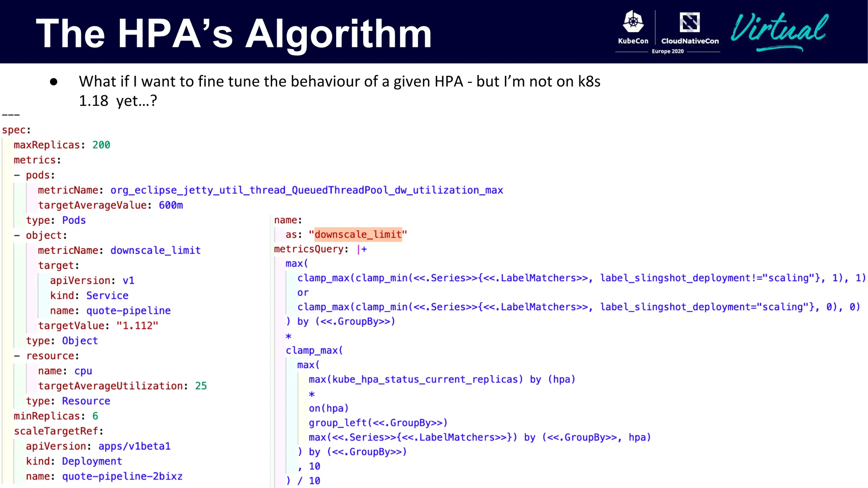Click the first "max(" line of query

(297, 263)
